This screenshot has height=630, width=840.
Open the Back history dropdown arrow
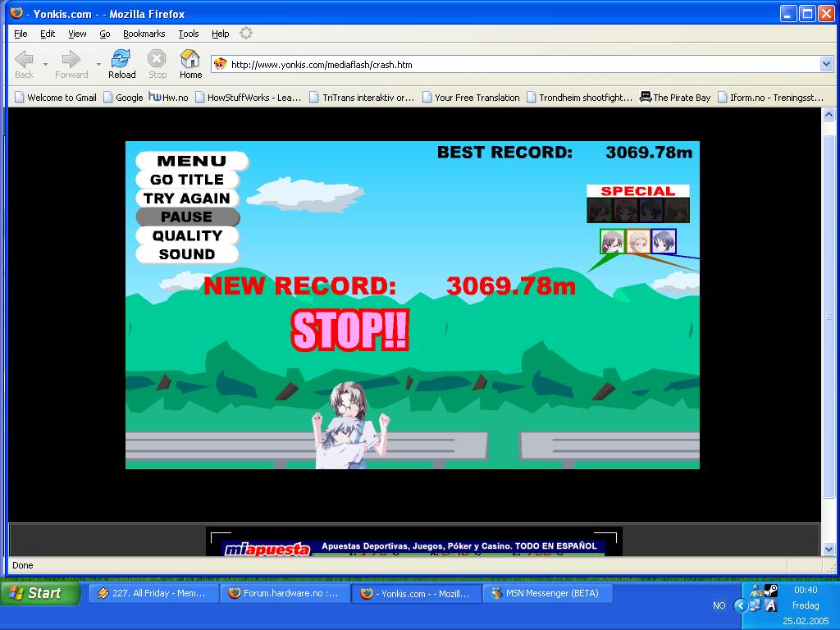coord(46,64)
